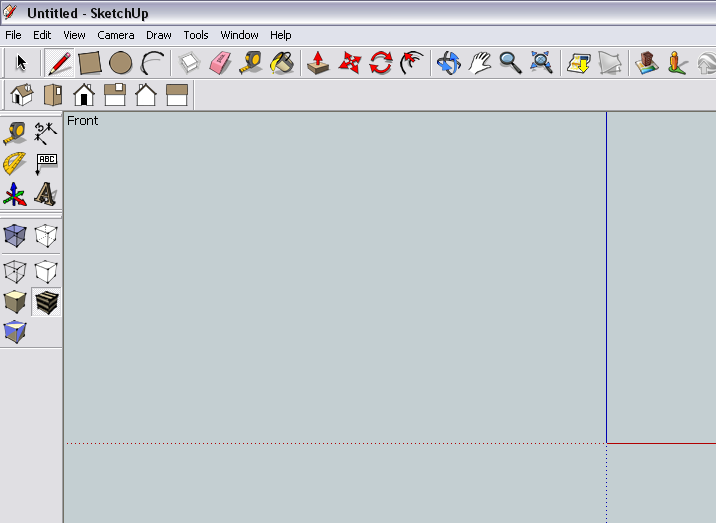Select the Dimension tool
The height and width of the screenshot is (523, 716).
tap(46, 133)
